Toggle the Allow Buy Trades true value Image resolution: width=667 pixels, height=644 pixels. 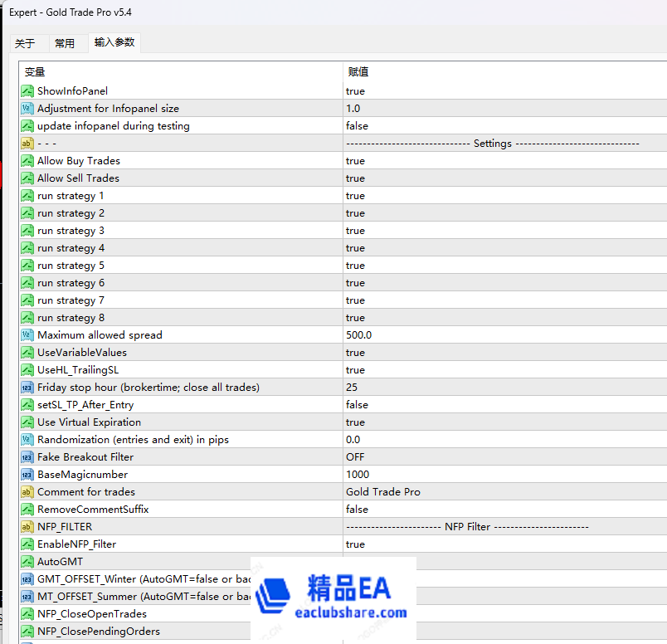(355, 161)
